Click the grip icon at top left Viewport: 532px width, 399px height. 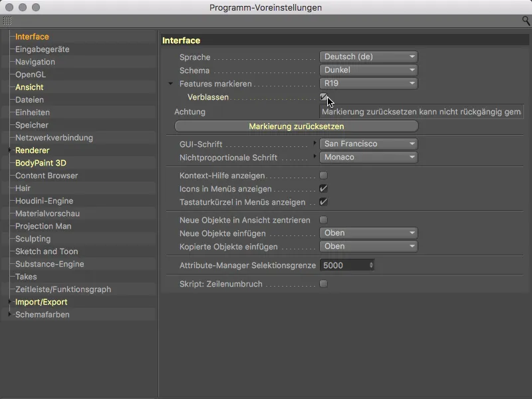7,21
